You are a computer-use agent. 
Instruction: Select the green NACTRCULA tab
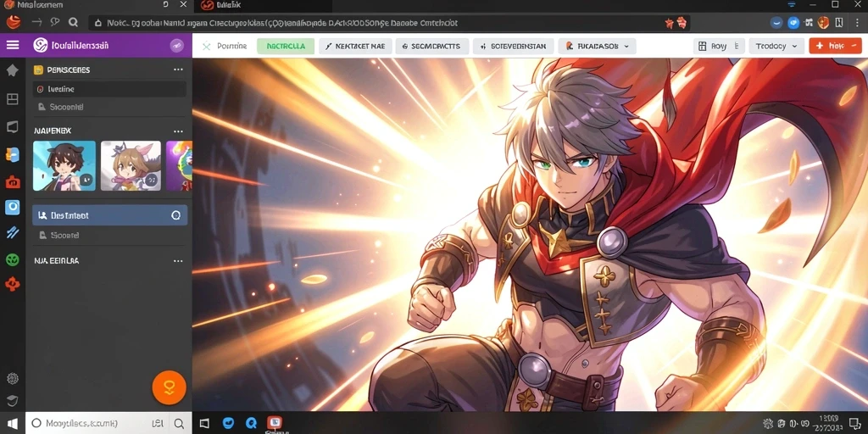pos(286,47)
